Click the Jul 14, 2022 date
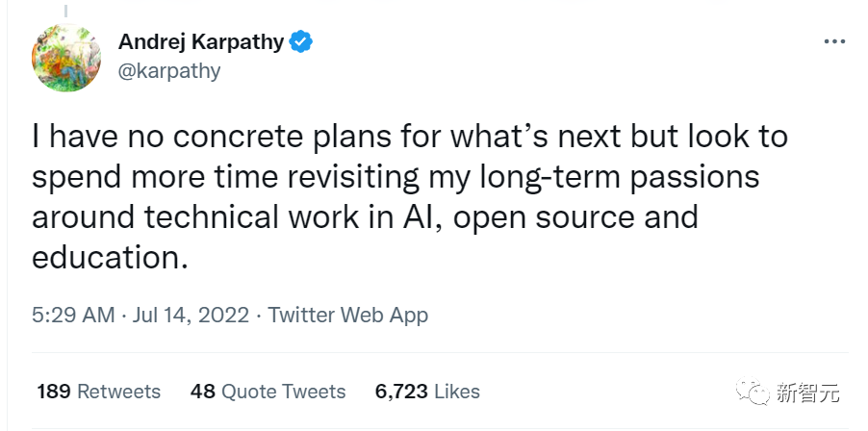 click(191, 315)
